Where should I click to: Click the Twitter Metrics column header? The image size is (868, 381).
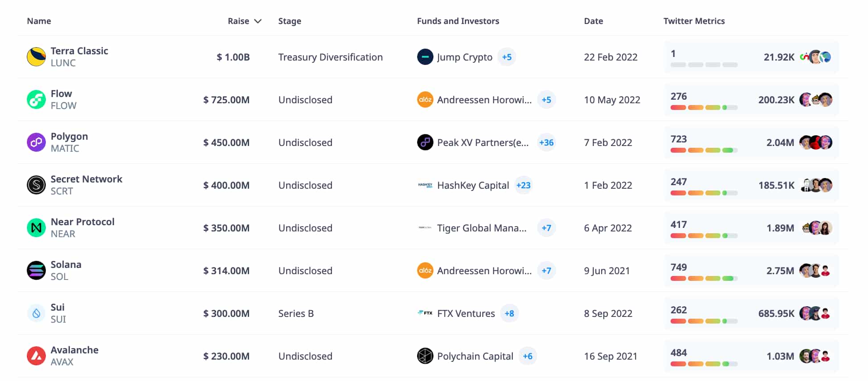(x=694, y=21)
